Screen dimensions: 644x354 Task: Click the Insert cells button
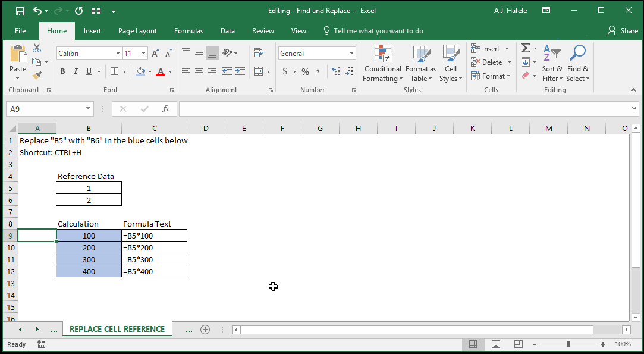pyautogui.click(x=489, y=49)
